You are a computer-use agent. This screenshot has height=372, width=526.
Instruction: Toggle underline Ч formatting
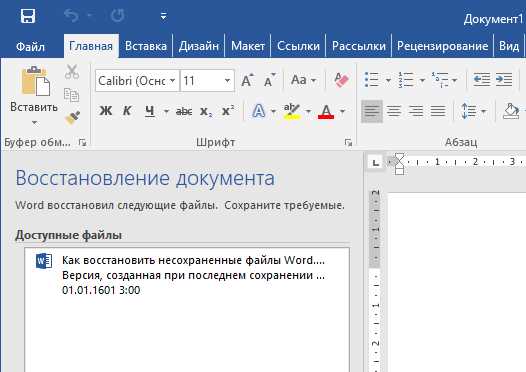click(x=150, y=111)
